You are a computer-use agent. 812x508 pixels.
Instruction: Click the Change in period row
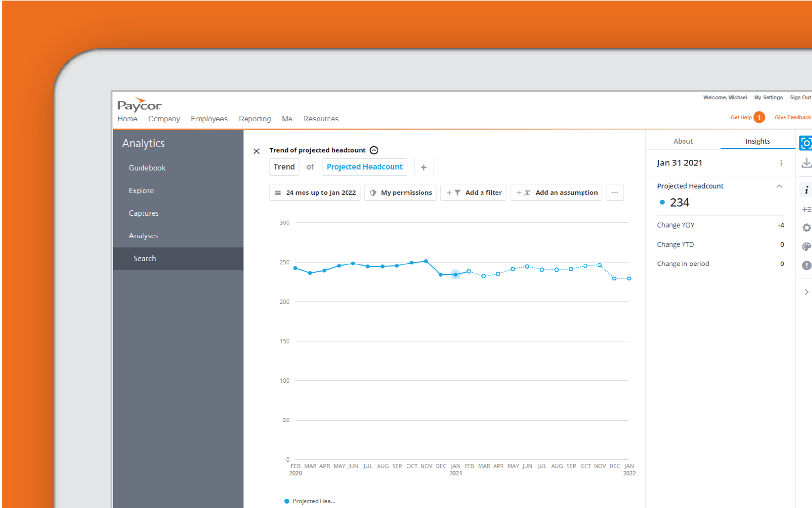tap(720, 263)
